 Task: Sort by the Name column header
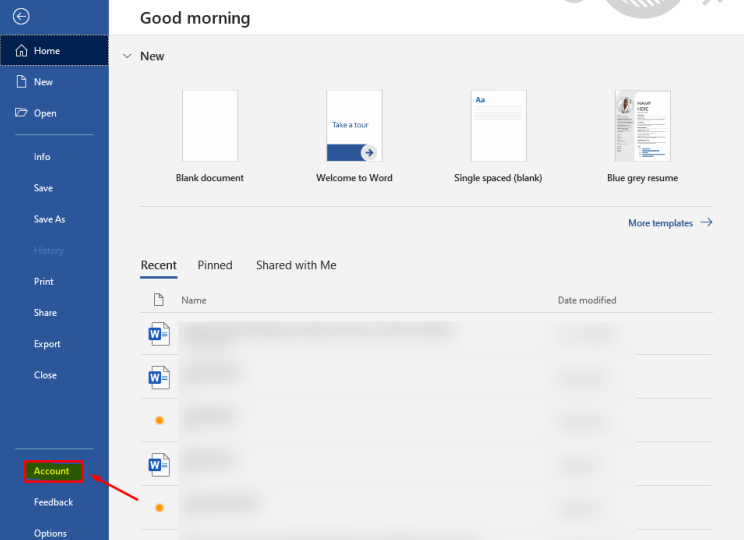pos(194,300)
